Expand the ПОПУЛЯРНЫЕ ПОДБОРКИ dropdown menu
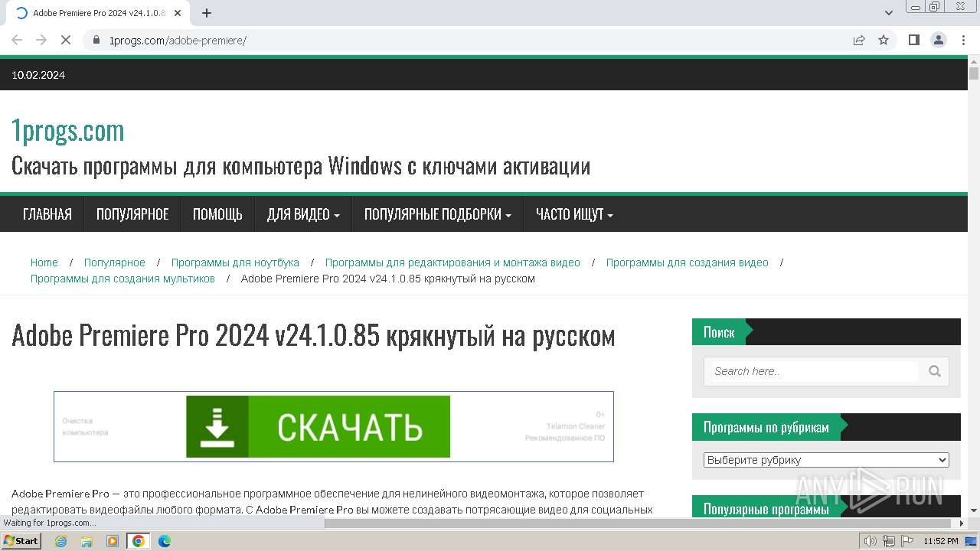The image size is (980, 551). [438, 214]
